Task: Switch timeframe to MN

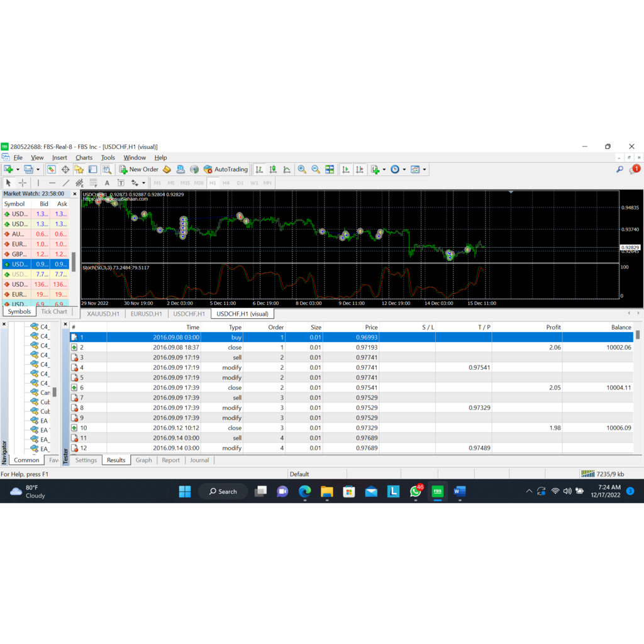Action: pyautogui.click(x=267, y=183)
